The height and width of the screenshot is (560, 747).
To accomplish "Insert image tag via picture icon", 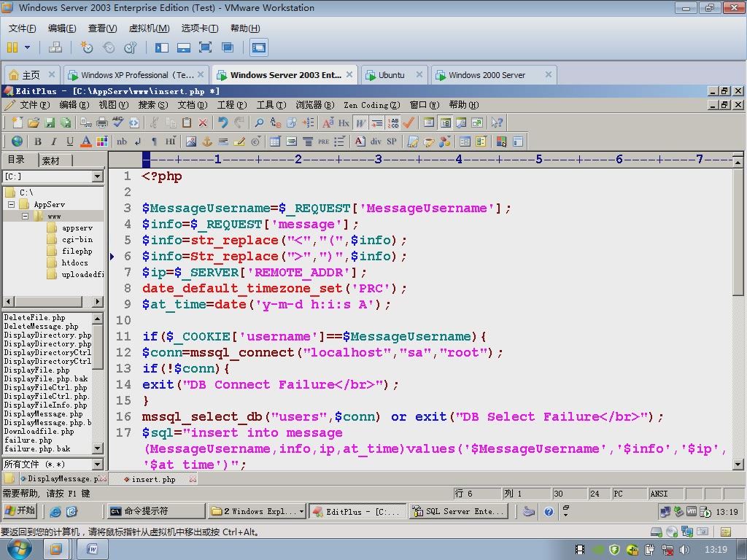I will coord(191,141).
